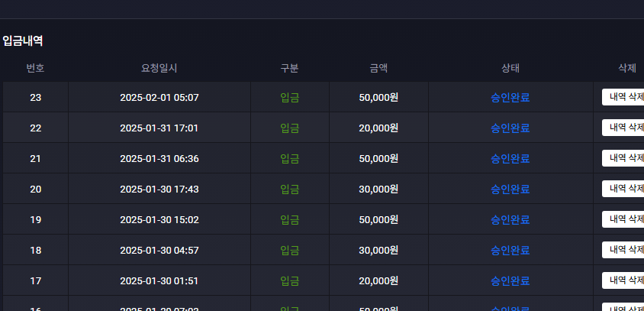Delete history for deposit number 17
Viewport: 644px width, 311px height.
click(x=623, y=280)
